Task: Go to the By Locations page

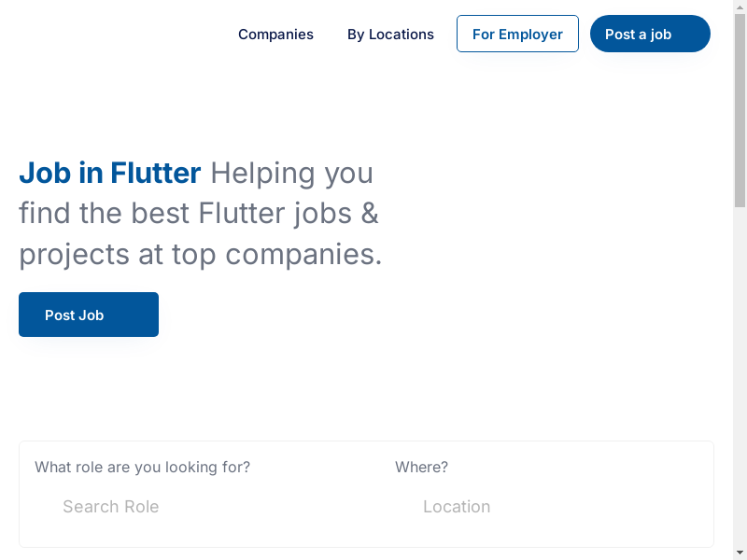Action: click(390, 35)
